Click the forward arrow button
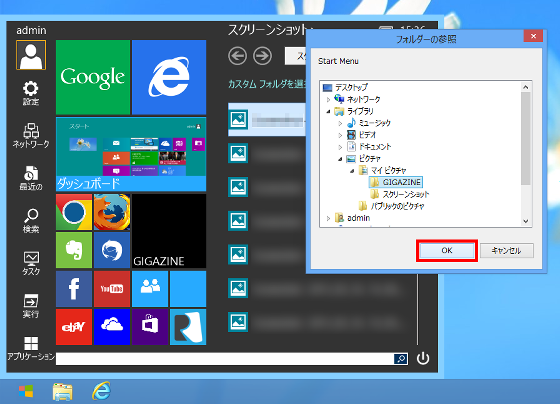The image size is (560, 404). click(262, 56)
